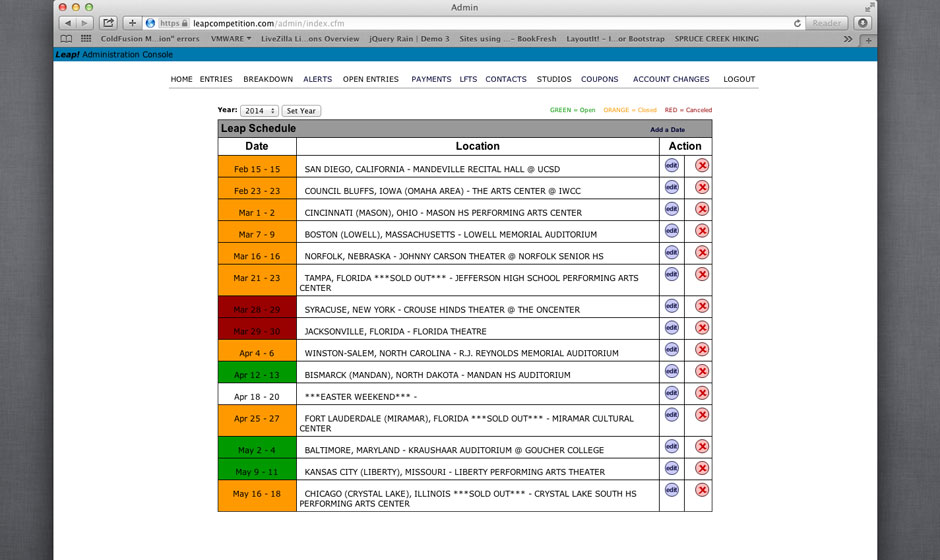Edit the Council Bluffs, Iowa entry
Image resolution: width=940 pixels, height=560 pixels.
click(671, 187)
